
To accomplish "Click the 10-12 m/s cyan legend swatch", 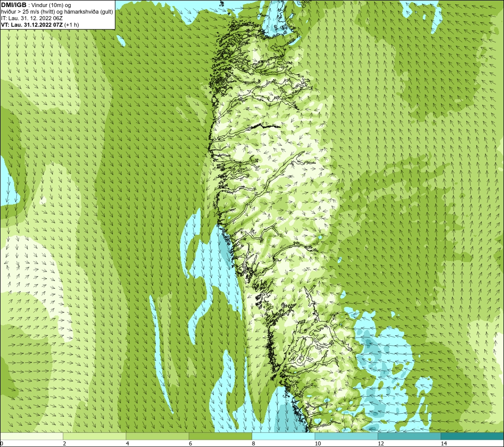I will (x=347, y=436).
